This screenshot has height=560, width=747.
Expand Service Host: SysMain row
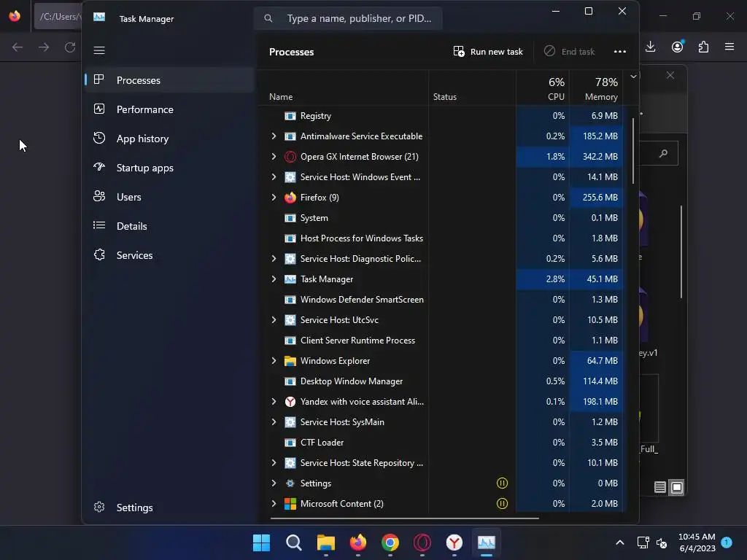point(274,422)
